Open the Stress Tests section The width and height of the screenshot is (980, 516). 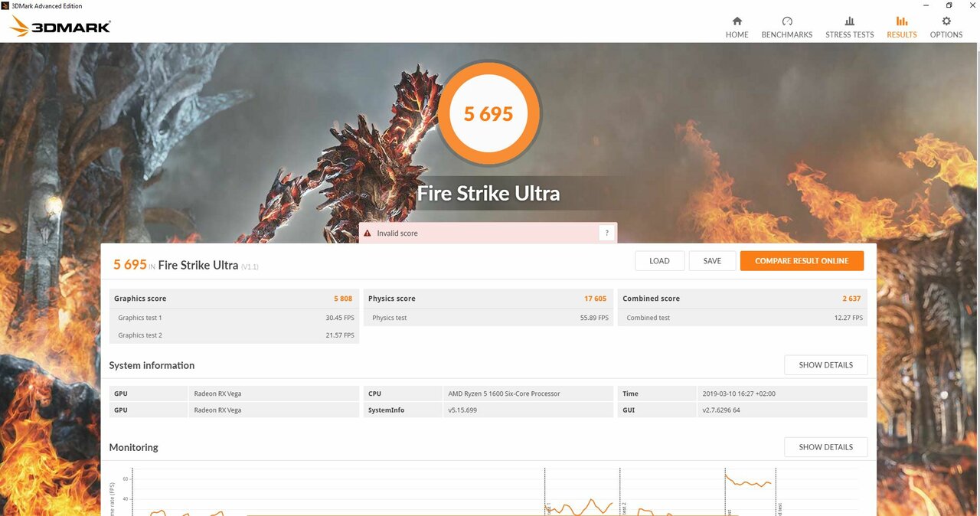click(x=849, y=27)
